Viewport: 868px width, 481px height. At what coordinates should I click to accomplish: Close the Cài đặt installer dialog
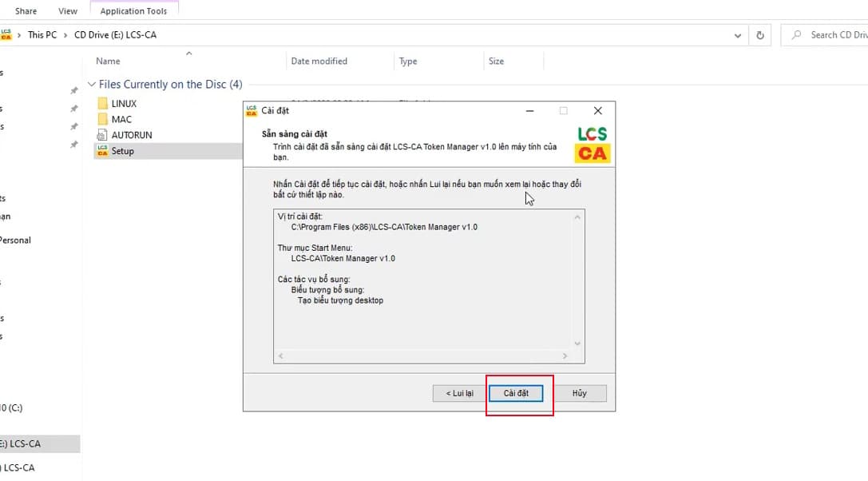[x=597, y=110]
